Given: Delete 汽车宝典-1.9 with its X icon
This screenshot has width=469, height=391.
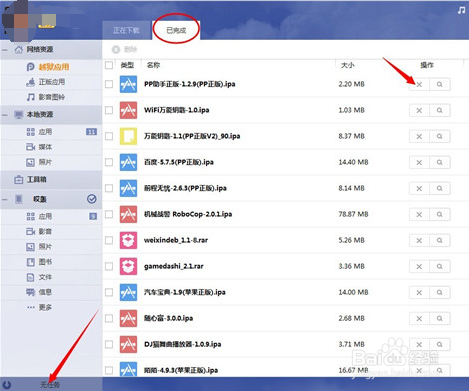Looking at the screenshot, I should click(419, 292).
